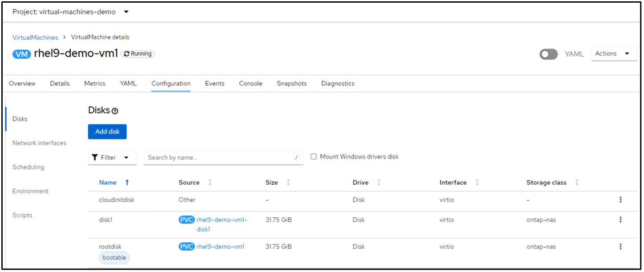Select Network interfaces in side menu
The width and height of the screenshot is (644, 272).
(39, 143)
